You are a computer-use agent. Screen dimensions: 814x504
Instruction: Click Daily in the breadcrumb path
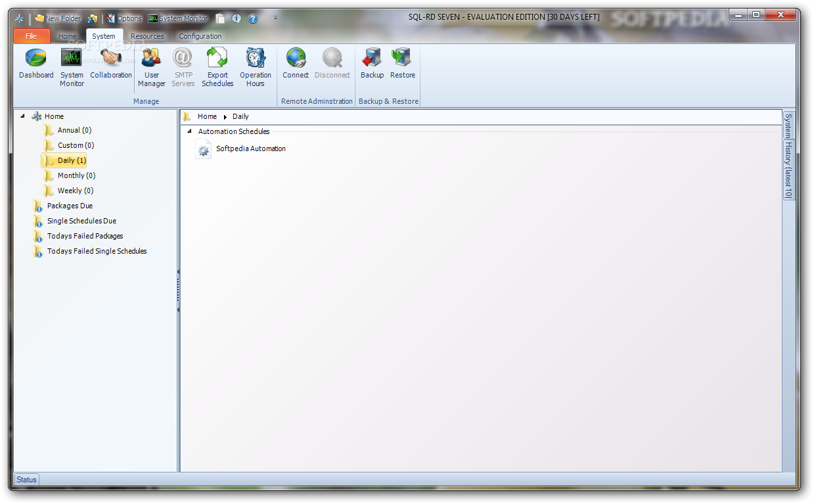click(240, 116)
